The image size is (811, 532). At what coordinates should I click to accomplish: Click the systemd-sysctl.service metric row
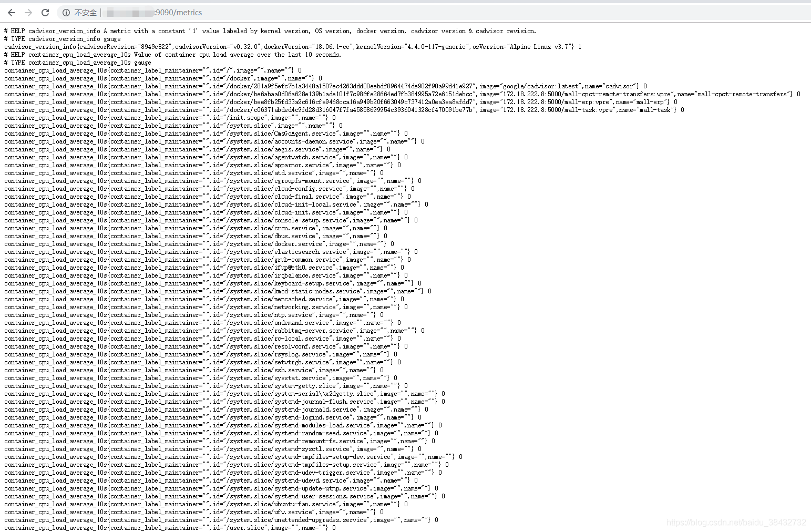(213, 449)
